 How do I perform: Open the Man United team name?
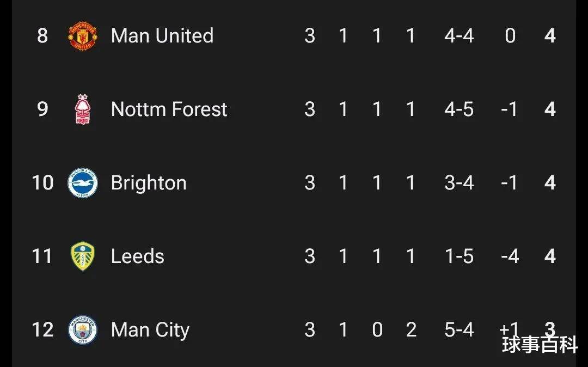click(x=162, y=36)
